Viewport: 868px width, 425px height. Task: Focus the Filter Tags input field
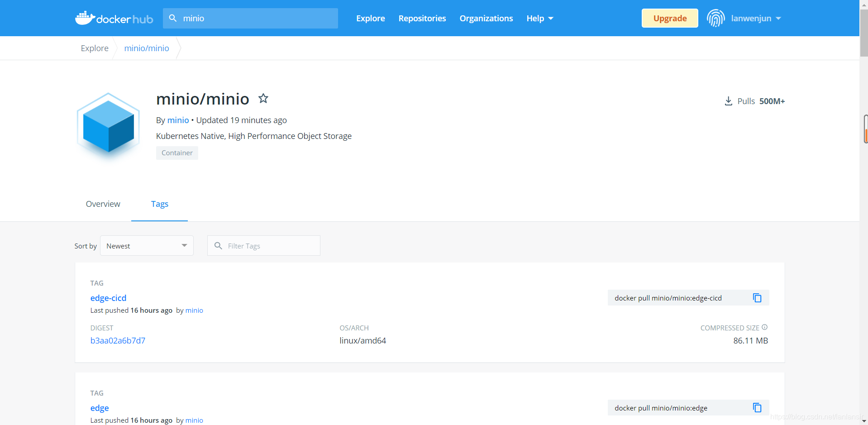(x=264, y=245)
